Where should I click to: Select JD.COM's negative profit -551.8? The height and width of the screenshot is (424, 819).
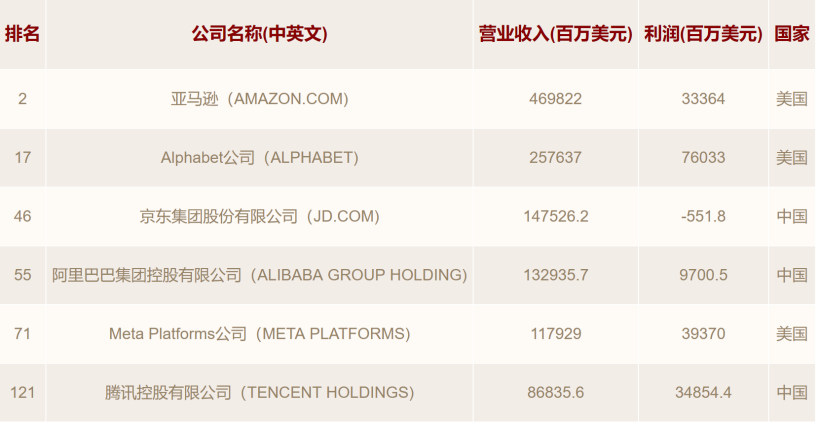tap(703, 216)
